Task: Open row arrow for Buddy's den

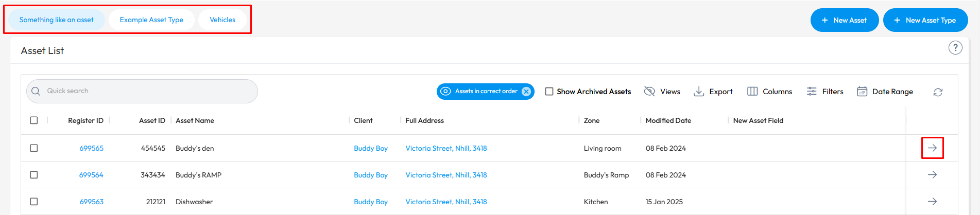Action: tap(932, 148)
